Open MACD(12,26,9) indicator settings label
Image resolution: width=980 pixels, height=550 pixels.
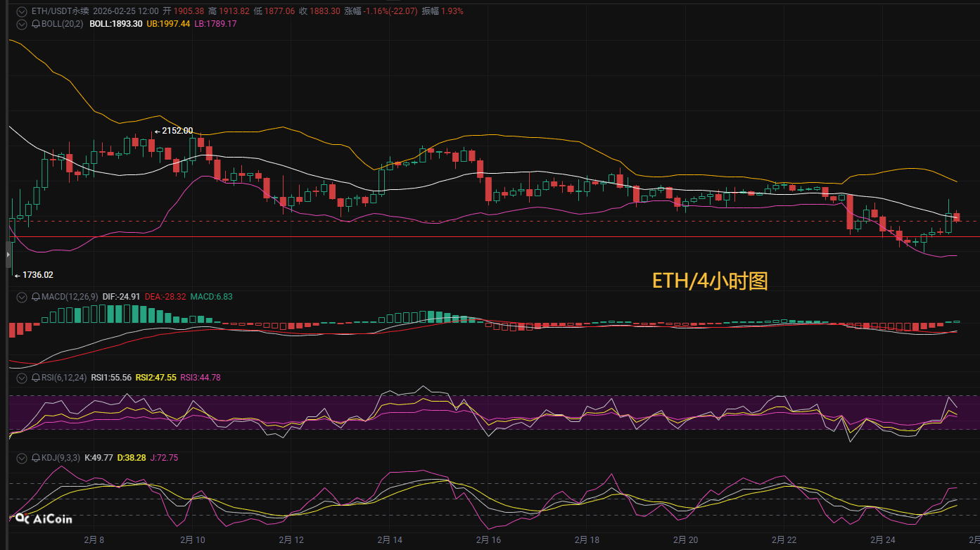[70, 297]
